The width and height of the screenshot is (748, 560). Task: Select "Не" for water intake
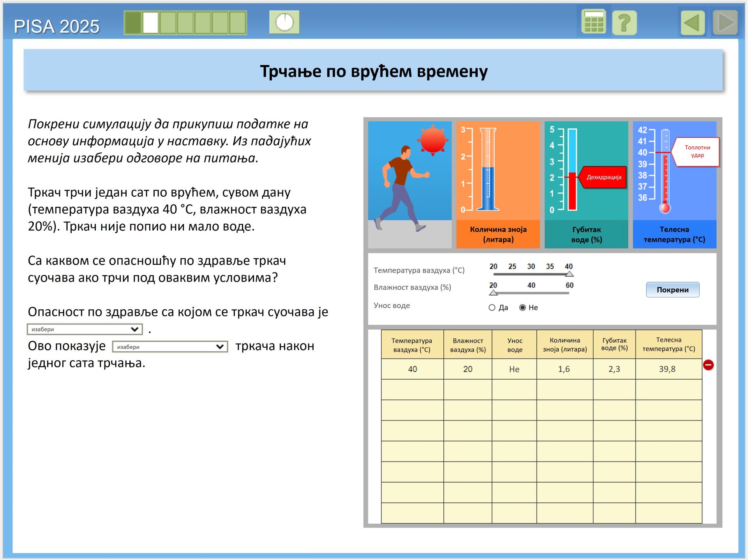point(522,308)
